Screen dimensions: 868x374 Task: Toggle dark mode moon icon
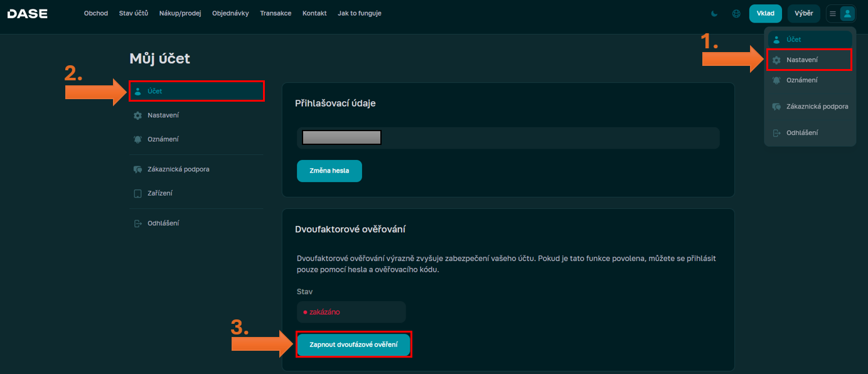(714, 13)
